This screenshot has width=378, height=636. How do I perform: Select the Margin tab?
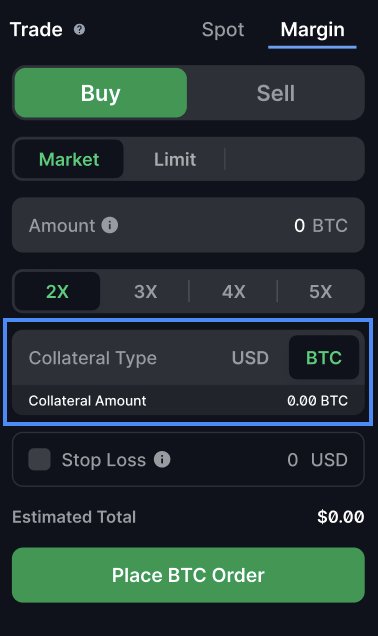[312, 30]
